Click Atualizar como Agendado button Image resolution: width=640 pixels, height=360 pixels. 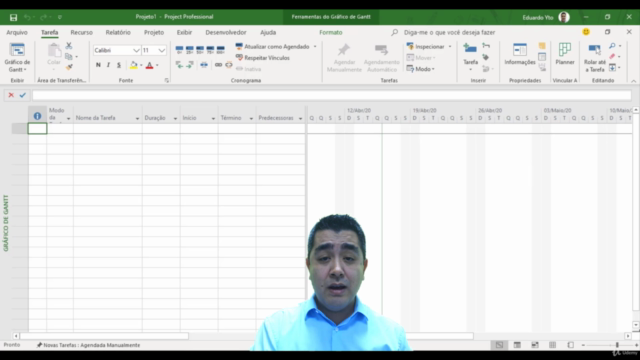272,47
